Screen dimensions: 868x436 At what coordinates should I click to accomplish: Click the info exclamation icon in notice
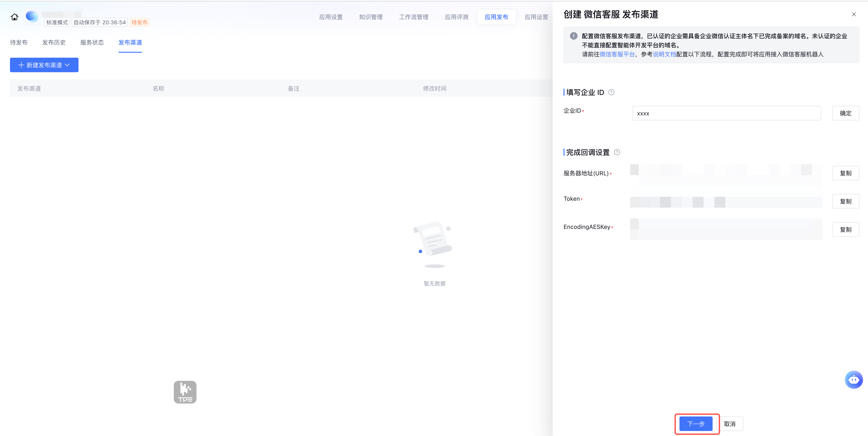point(574,36)
